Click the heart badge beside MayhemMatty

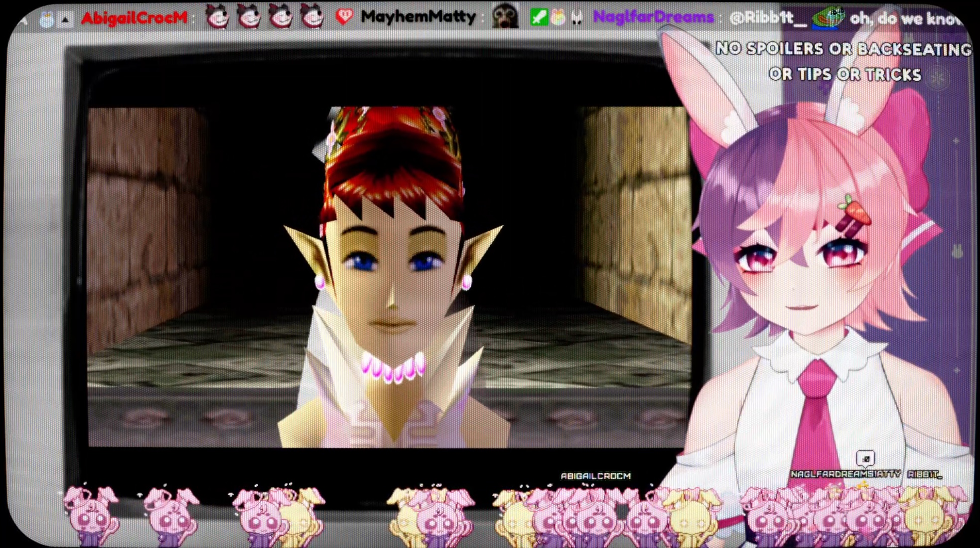coord(344,17)
